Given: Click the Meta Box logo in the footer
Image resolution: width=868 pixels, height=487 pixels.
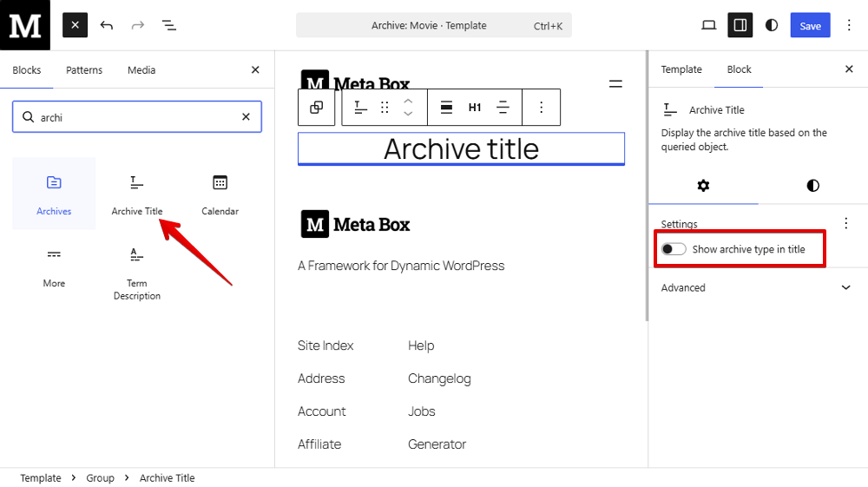Looking at the screenshot, I should (355, 224).
